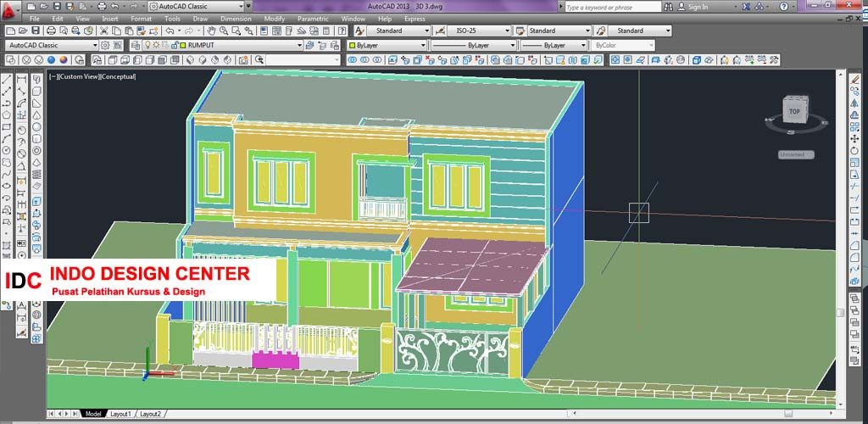The image size is (868, 424).
Task: Click the [Conceptual] visual style label
Action: 119,77
